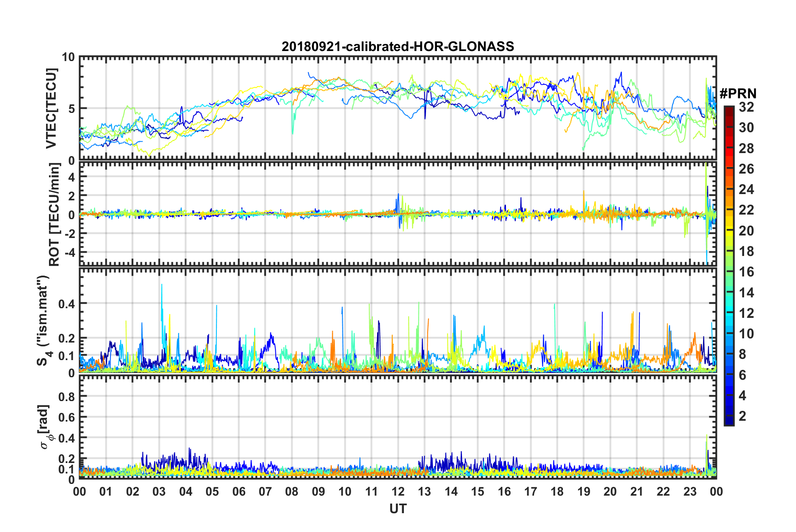Click colorbar tick label 2
Viewport: 796px width, 532px height.
coord(742,416)
